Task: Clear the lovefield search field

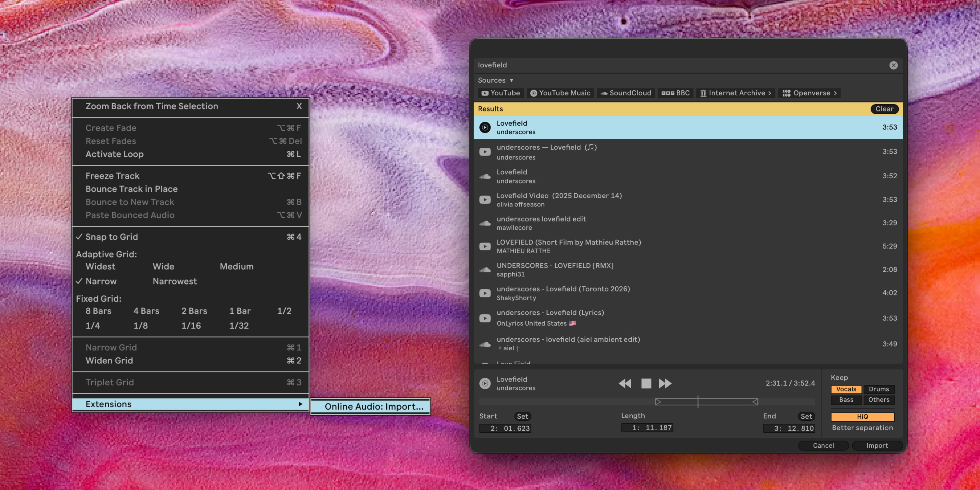Action: click(893, 65)
